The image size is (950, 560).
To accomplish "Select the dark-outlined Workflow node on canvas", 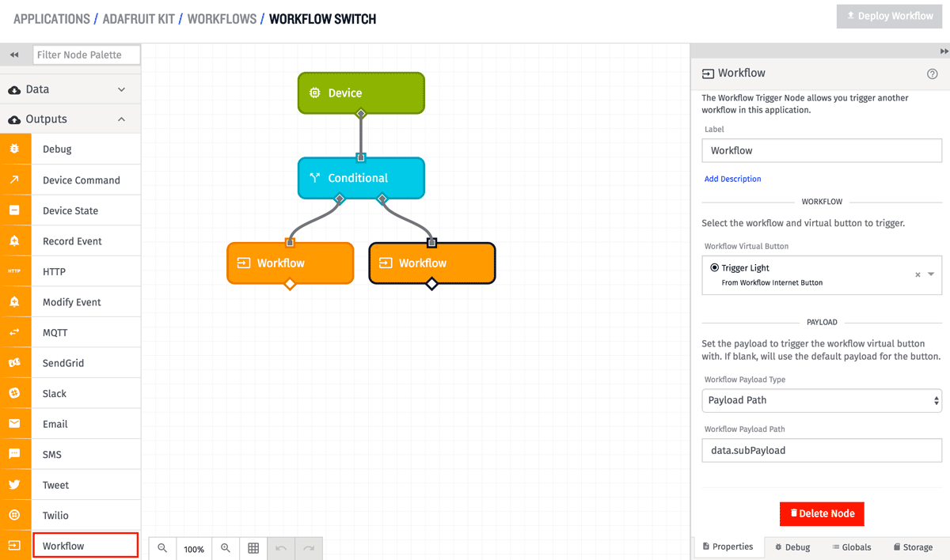I will click(x=432, y=263).
